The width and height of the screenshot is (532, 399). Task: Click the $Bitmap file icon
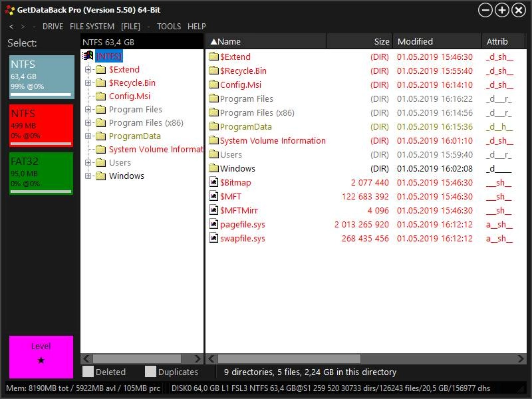click(x=213, y=182)
